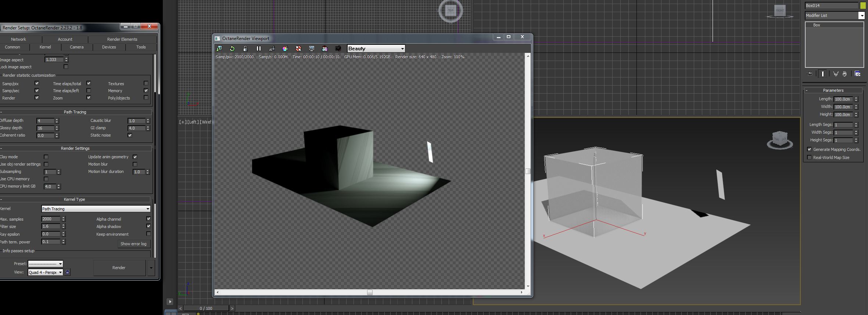Activate the AF auto-focus picker tool
Viewport: 868px width, 315px height.
(272, 48)
